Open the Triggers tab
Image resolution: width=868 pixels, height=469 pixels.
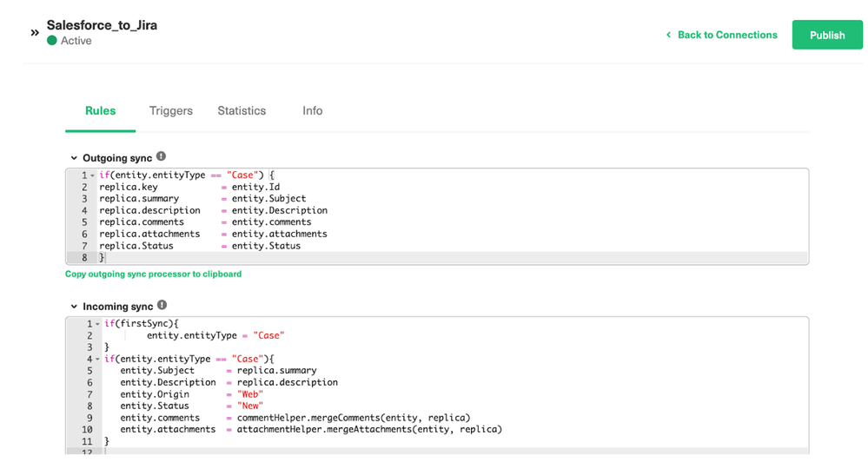[171, 110]
